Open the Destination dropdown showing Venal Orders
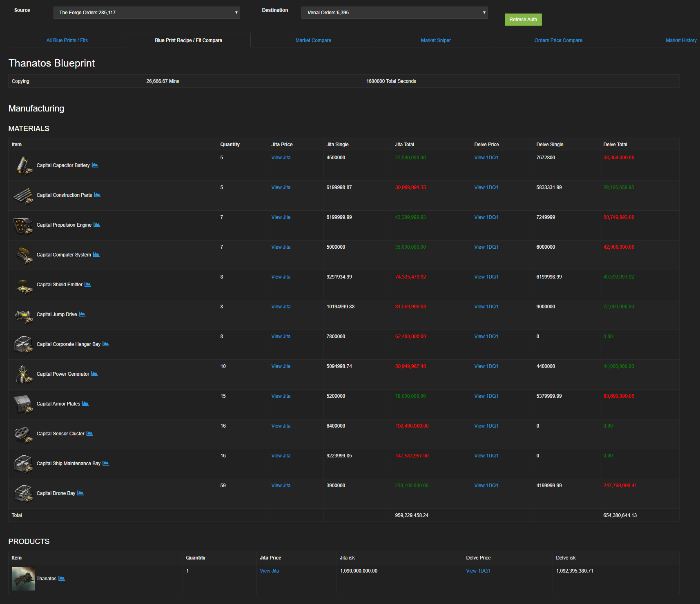The height and width of the screenshot is (604, 700). pos(395,13)
